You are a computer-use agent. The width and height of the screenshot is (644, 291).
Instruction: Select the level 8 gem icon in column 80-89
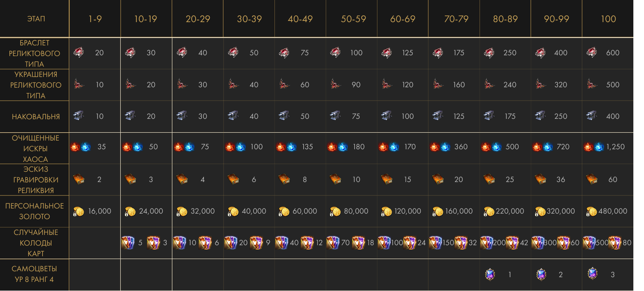(x=490, y=274)
